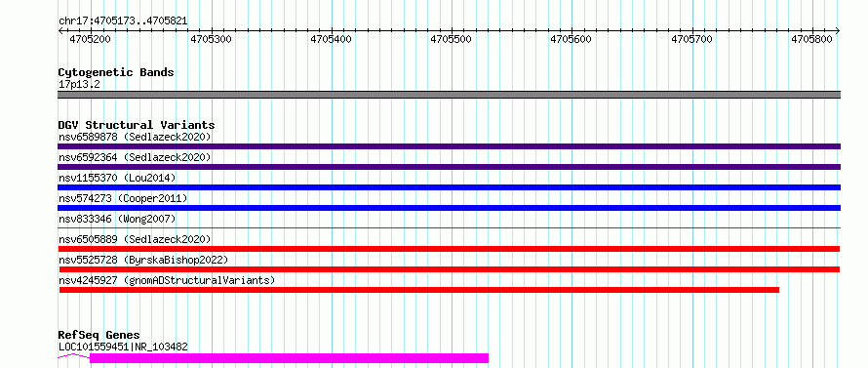Click the nsv574273 (Cooper2011) label

tap(123, 198)
